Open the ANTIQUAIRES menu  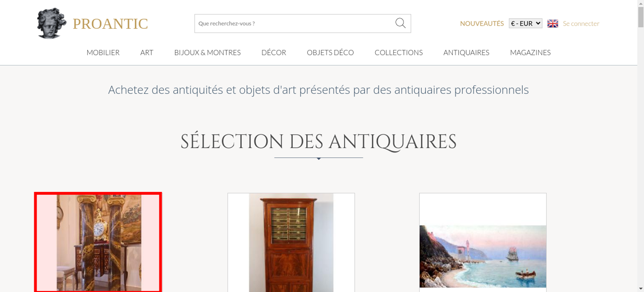click(x=466, y=52)
